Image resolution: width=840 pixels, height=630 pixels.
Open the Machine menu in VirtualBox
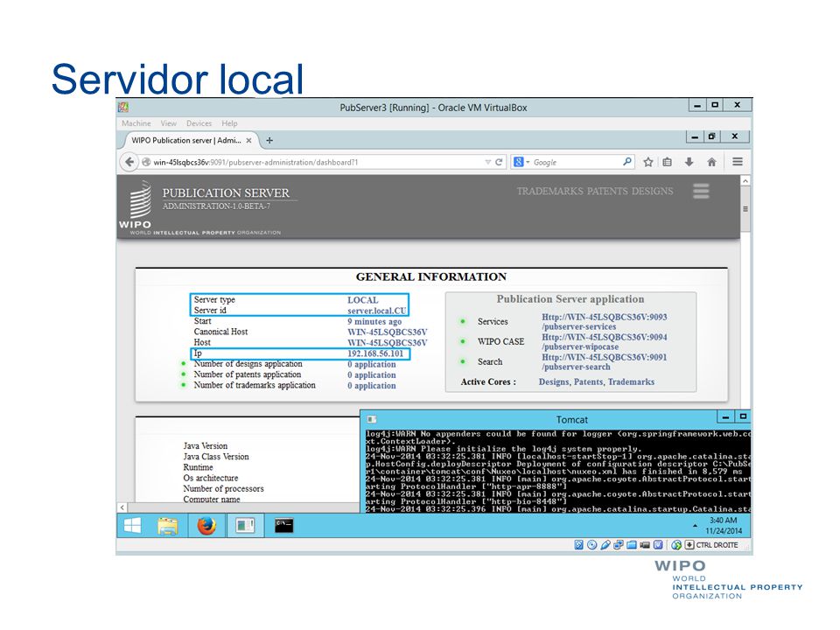136,123
